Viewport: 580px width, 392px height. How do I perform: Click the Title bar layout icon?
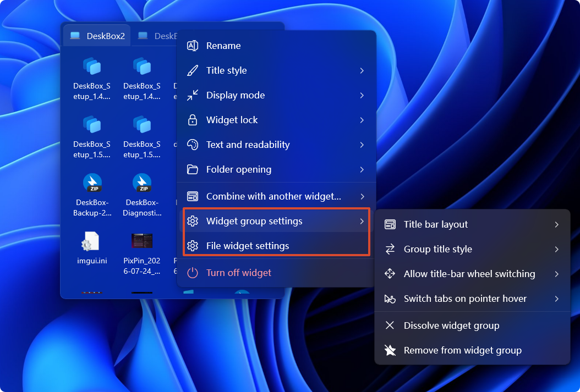[390, 224]
